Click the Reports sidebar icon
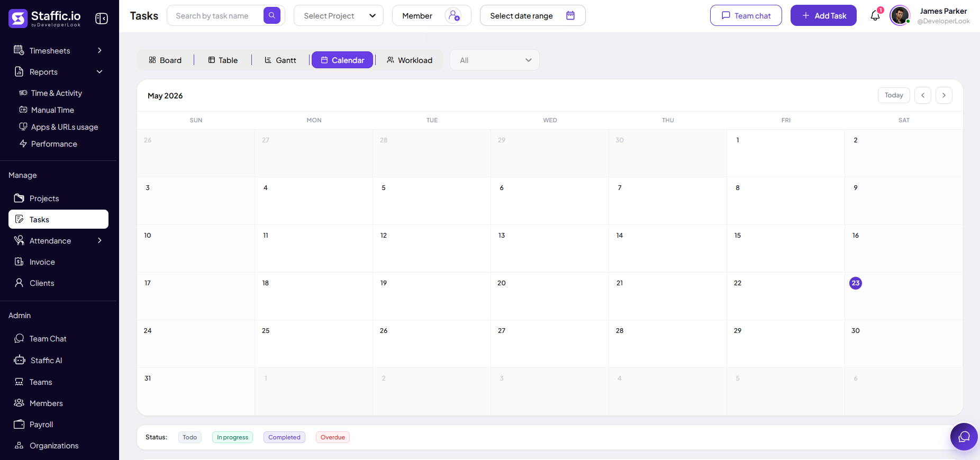 pos(19,71)
